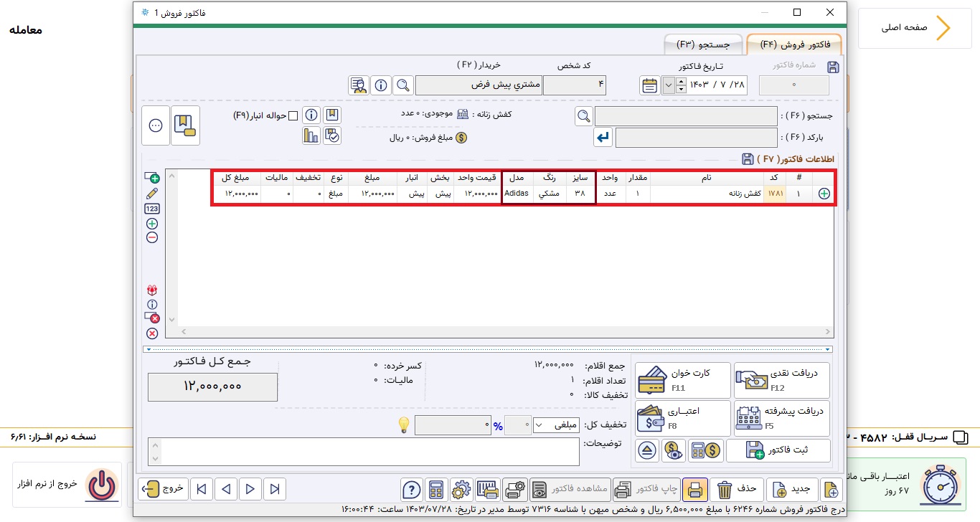The width and height of the screenshot is (980, 522).
Task: Click the item search magnifier icon
Action: point(584,116)
